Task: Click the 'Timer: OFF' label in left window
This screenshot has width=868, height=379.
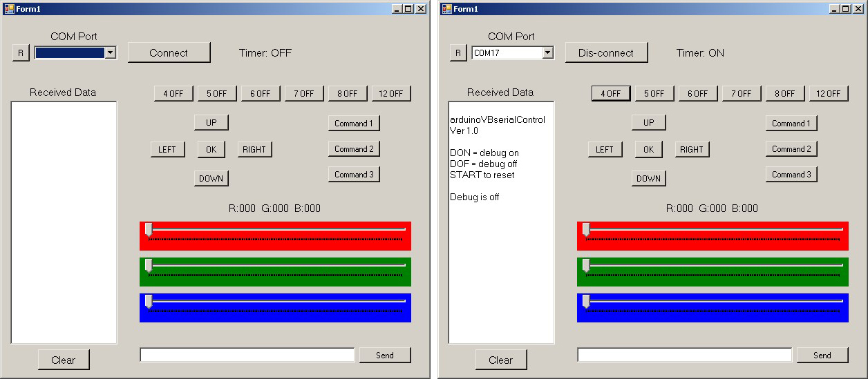Action: click(265, 52)
